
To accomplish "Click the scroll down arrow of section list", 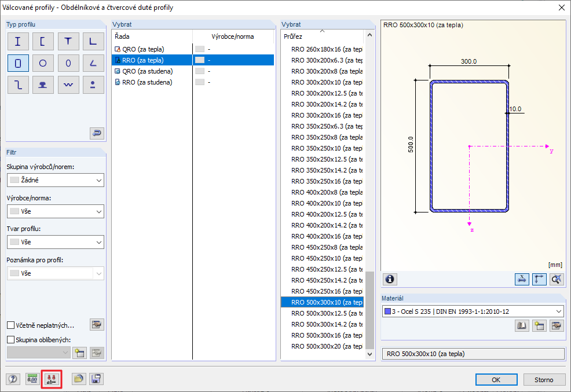I will tap(369, 354).
